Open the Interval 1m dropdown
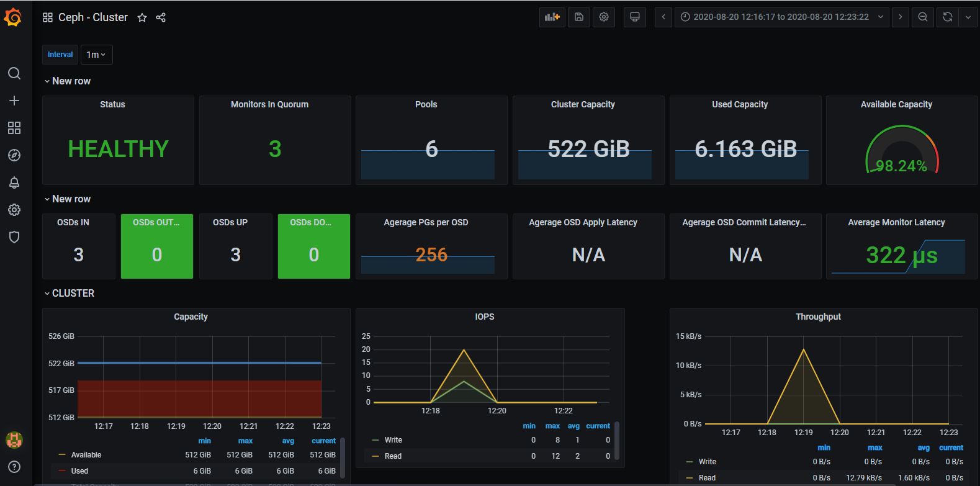This screenshot has height=486, width=980. click(96, 55)
